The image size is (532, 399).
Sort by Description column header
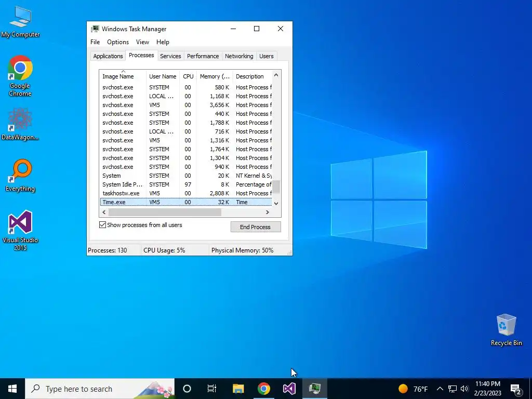click(x=252, y=76)
